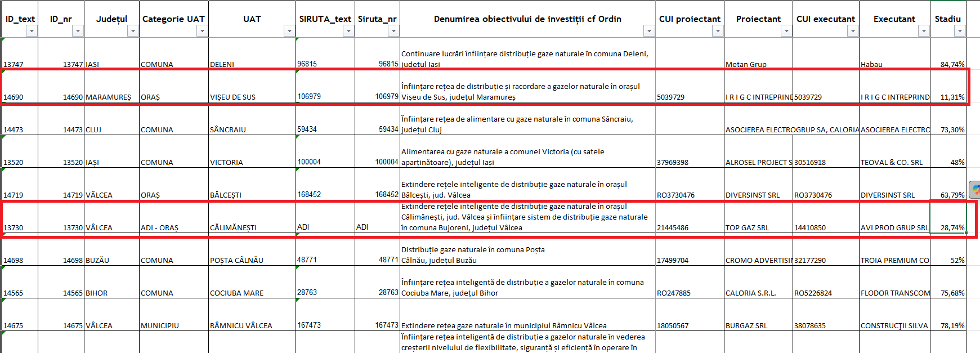Click the CALORIA S.R.L. proiectant cell

[758, 282]
